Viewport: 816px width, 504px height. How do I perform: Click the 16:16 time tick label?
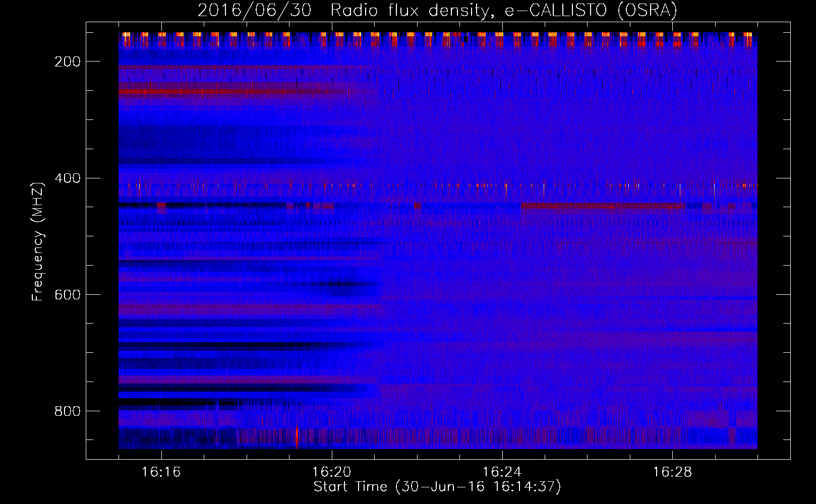coord(161,472)
